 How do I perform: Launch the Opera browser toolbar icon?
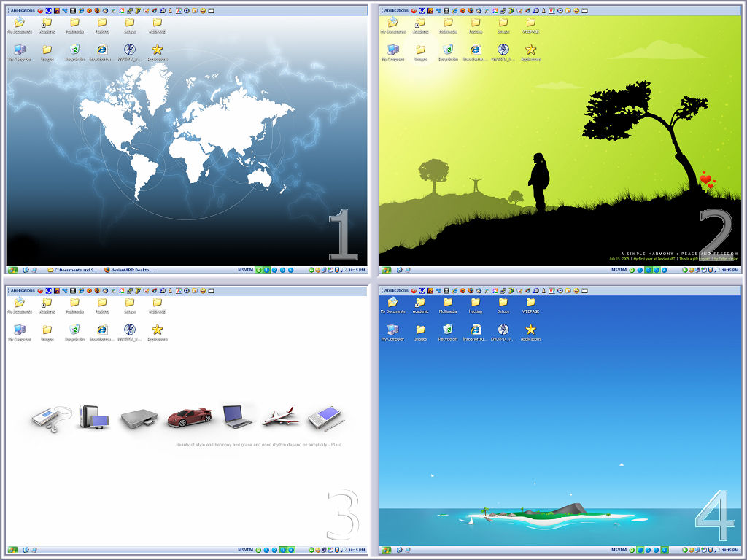[x=89, y=11]
